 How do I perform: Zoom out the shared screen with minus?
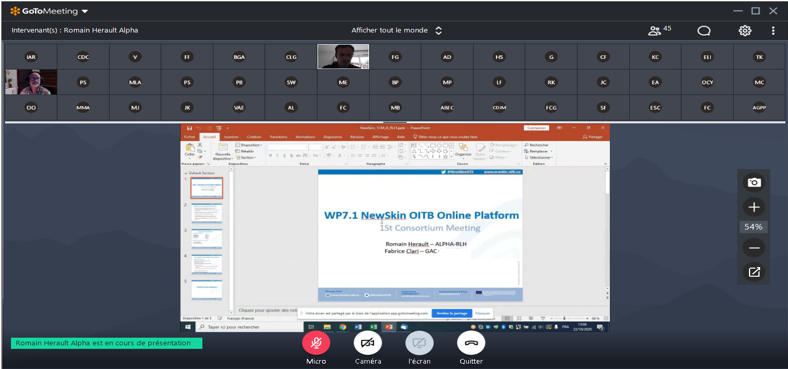754,247
